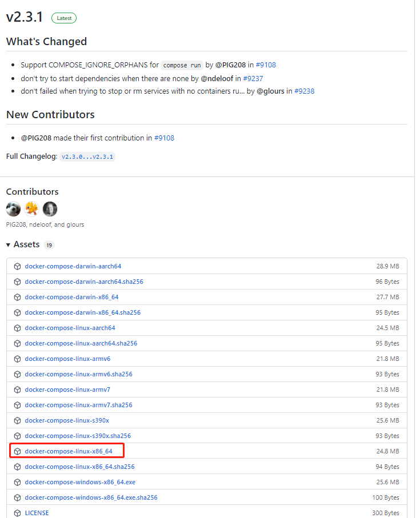420x518 pixels.
Task: Click package icon beside docker-compose-darwin-x86_64.sha256
Action: 18,312
